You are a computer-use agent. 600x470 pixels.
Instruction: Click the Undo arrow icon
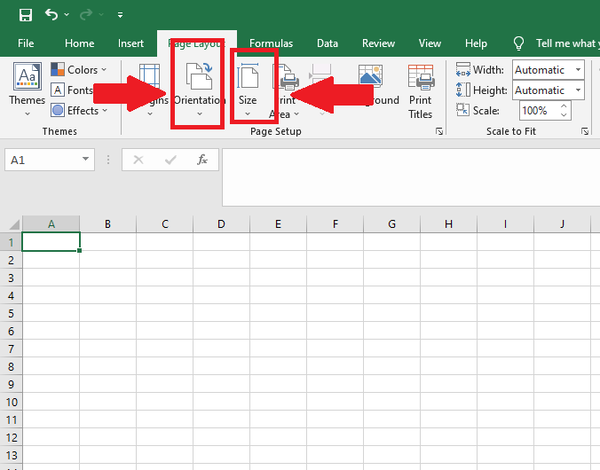tap(51, 15)
